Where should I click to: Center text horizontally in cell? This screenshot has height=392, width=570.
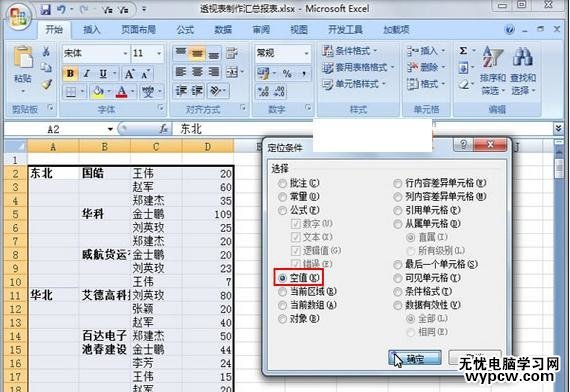(x=197, y=72)
